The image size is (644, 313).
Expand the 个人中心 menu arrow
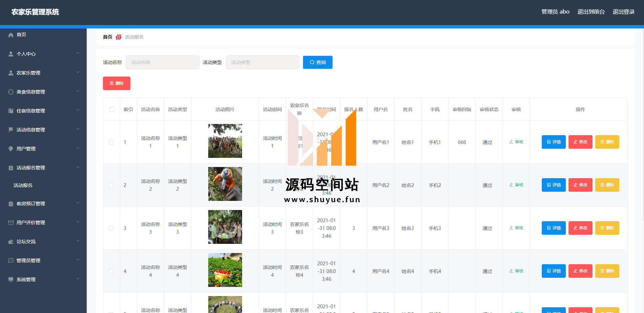[78, 53]
